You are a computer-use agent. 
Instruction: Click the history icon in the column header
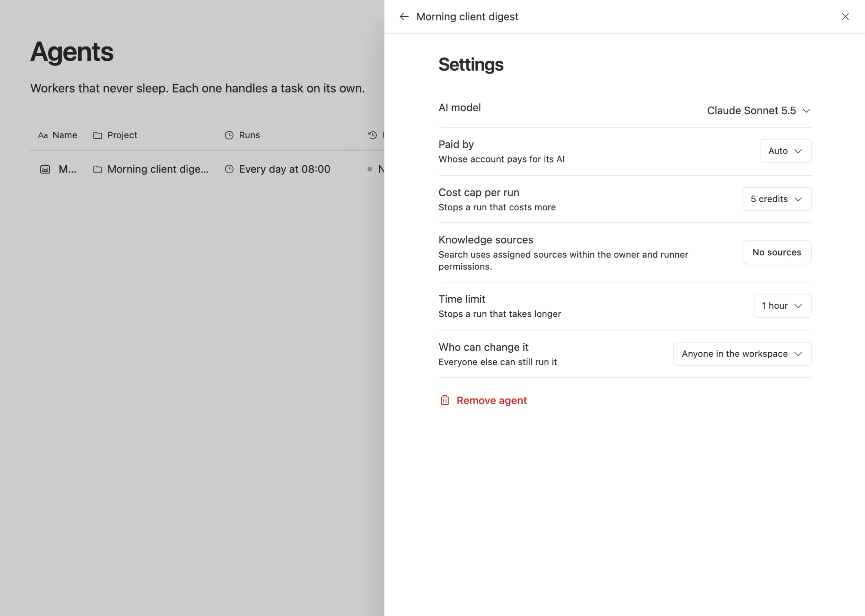(373, 135)
